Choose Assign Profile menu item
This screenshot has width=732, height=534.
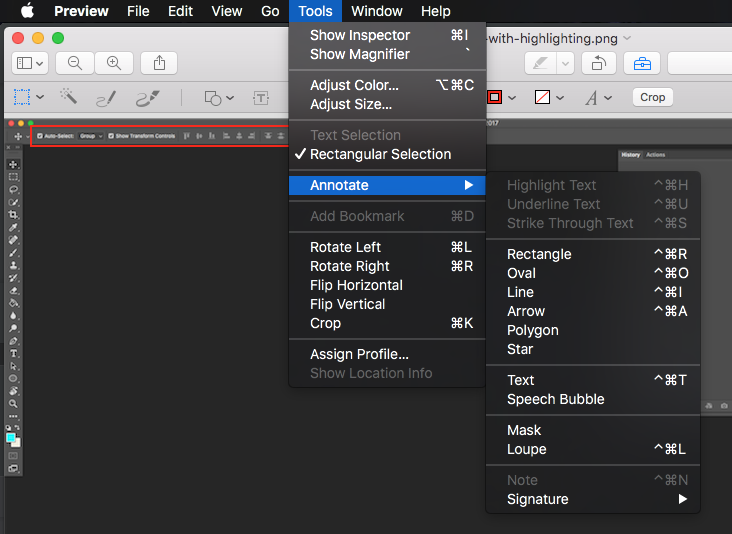[x=387, y=354]
